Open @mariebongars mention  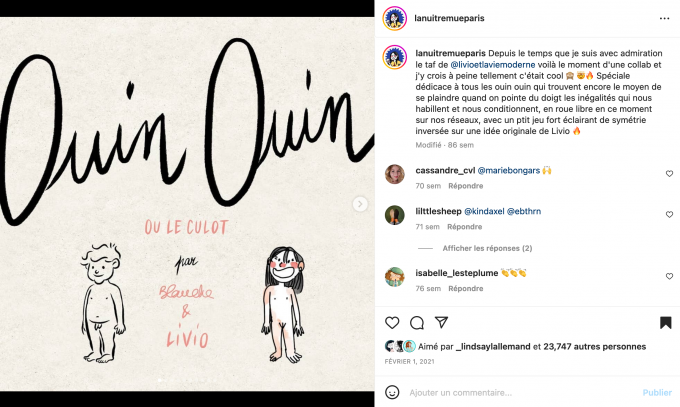(508, 171)
